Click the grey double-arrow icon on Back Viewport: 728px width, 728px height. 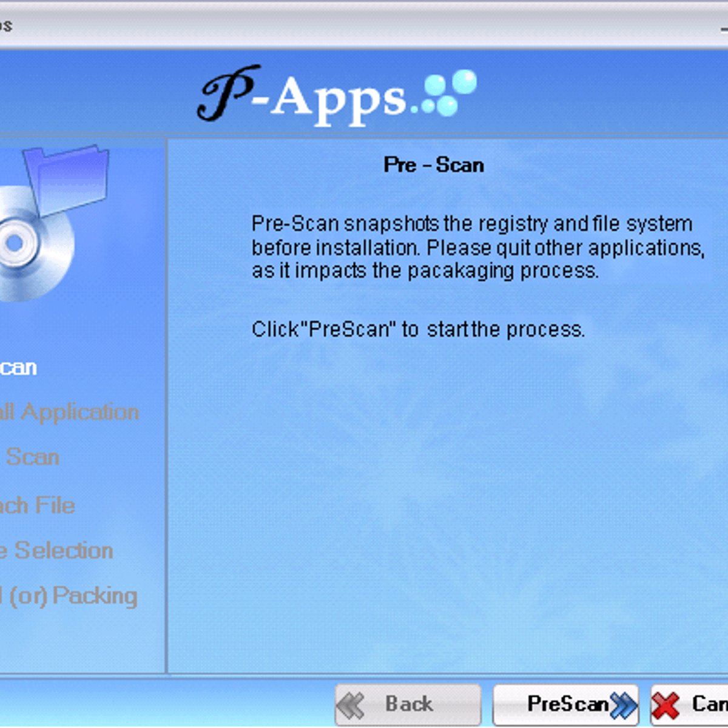click(351, 705)
